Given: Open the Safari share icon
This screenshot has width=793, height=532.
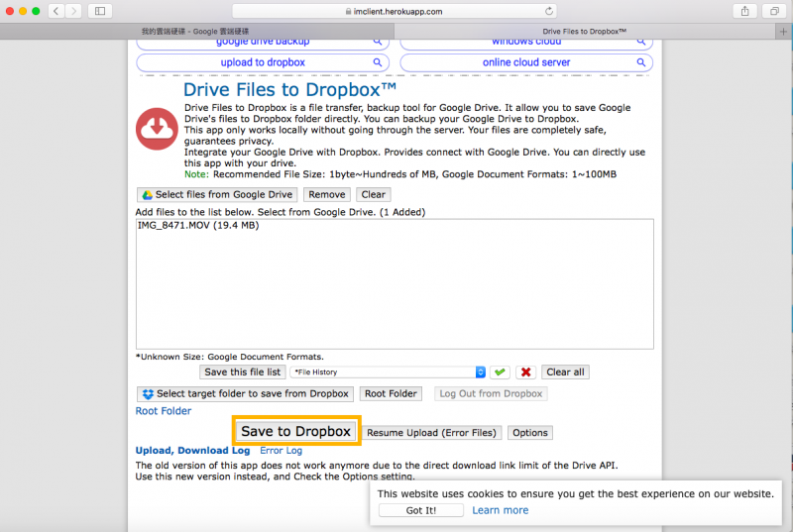Looking at the screenshot, I should point(744,11).
